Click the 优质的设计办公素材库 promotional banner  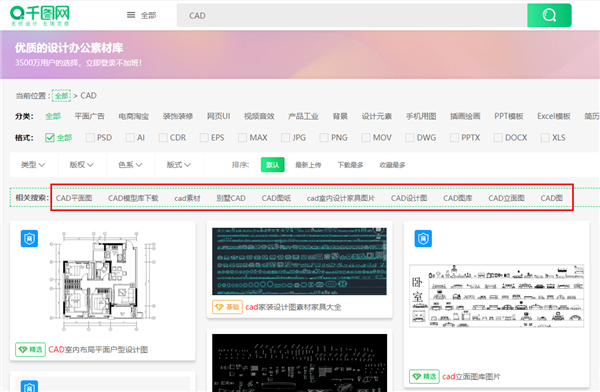[300, 55]
